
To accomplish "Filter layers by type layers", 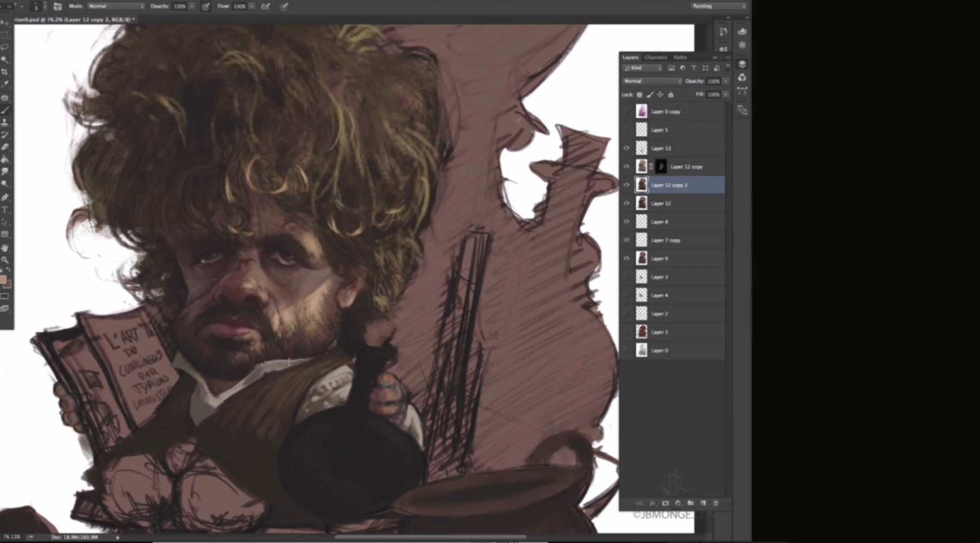I will click(x=694, y=68).
